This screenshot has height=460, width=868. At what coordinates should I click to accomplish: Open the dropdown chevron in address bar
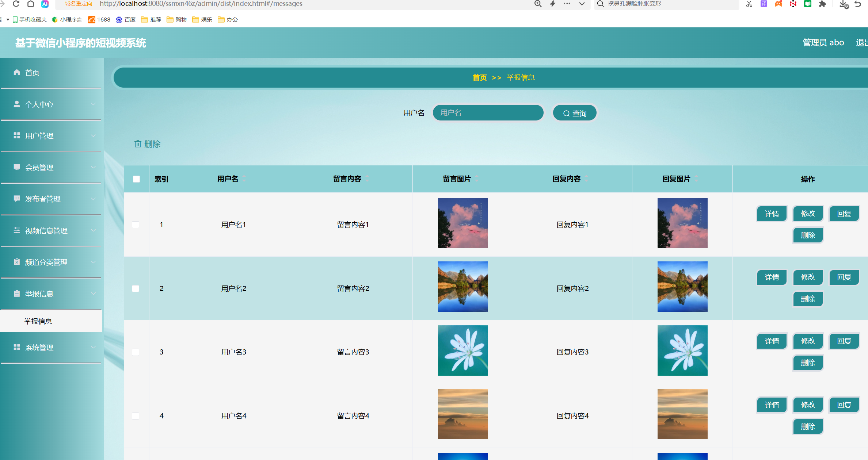[582, 4]
